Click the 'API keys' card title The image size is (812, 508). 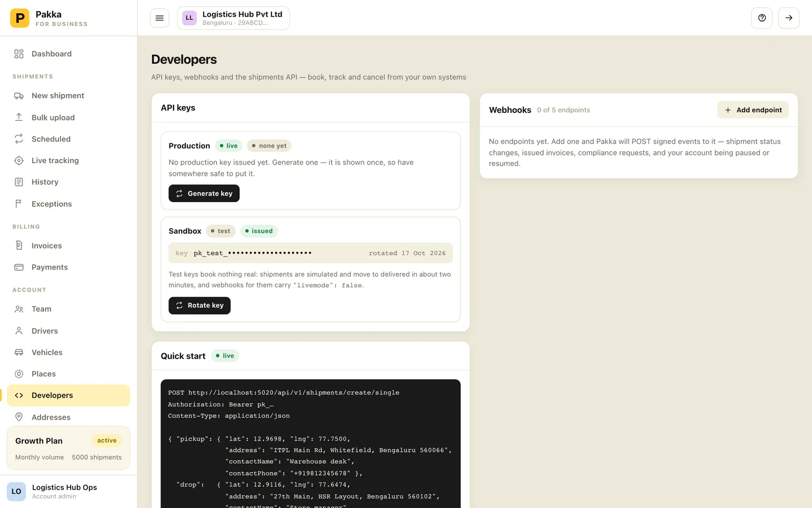(x=178, y=108)
